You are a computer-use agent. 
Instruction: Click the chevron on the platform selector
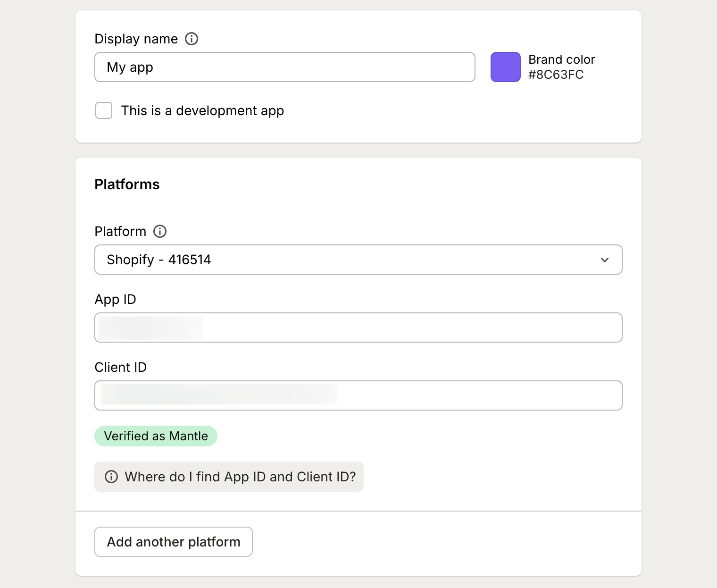pos(604,260)
